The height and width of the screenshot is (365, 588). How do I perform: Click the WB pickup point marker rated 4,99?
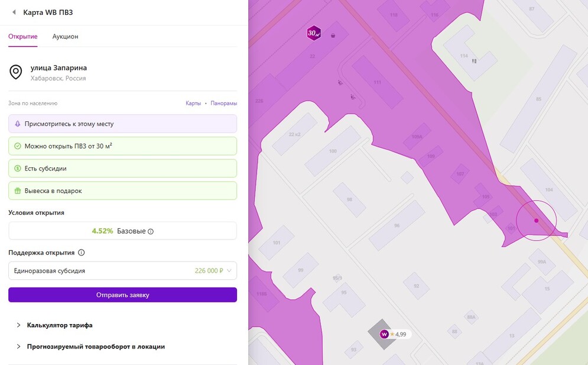tap(385, 334)
